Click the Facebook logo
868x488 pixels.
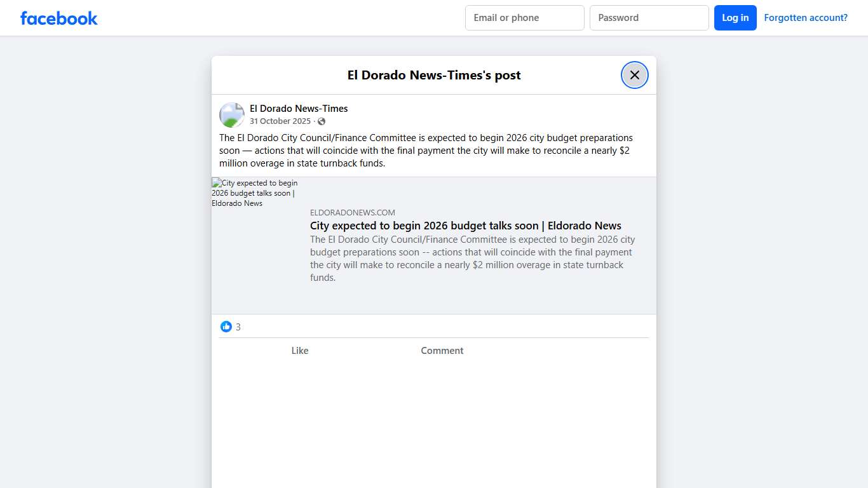(58, 18)
